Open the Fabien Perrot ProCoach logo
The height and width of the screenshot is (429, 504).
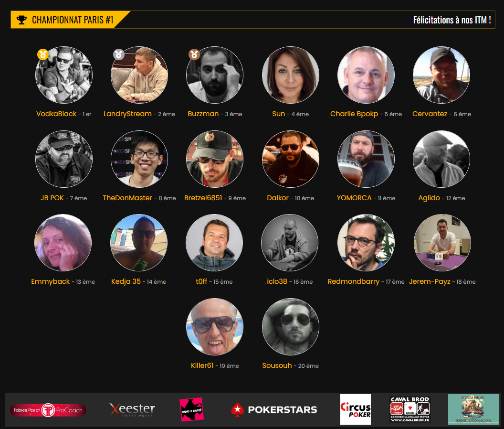click(x=48, y=410)
